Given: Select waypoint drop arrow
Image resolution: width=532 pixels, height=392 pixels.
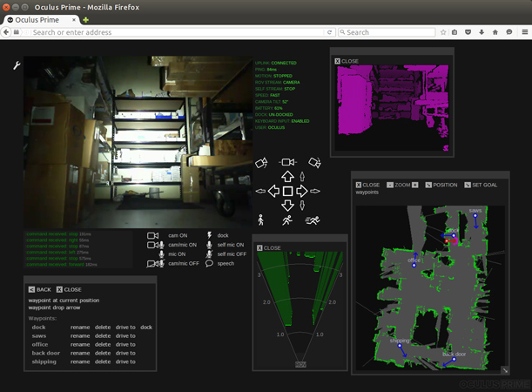Looking at the screenshot, I should pyautogui.click(x=54, y=308).
